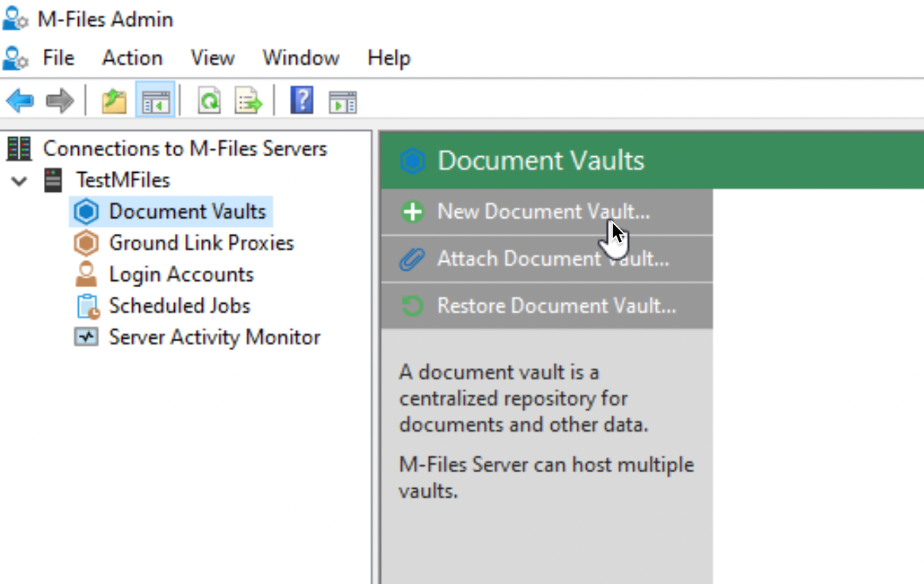The width and height of the screenshot is (924, 584).
Task: Click the Server Activity Monitor icon
Action: [86, 337]
